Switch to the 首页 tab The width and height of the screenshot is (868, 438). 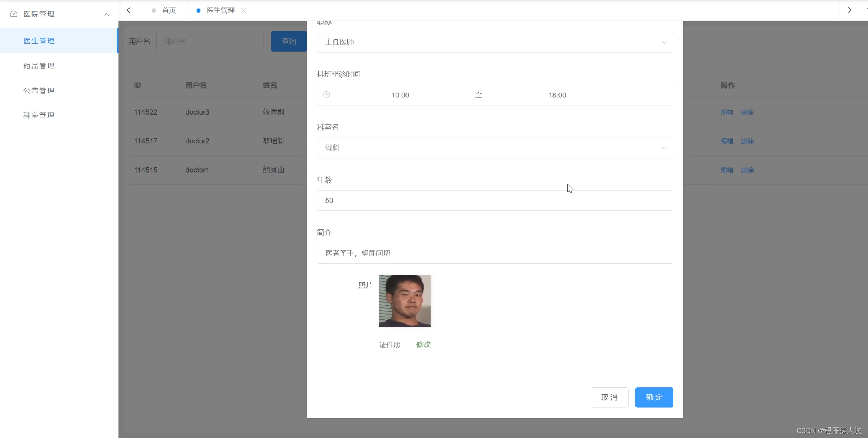click(169, 10)
